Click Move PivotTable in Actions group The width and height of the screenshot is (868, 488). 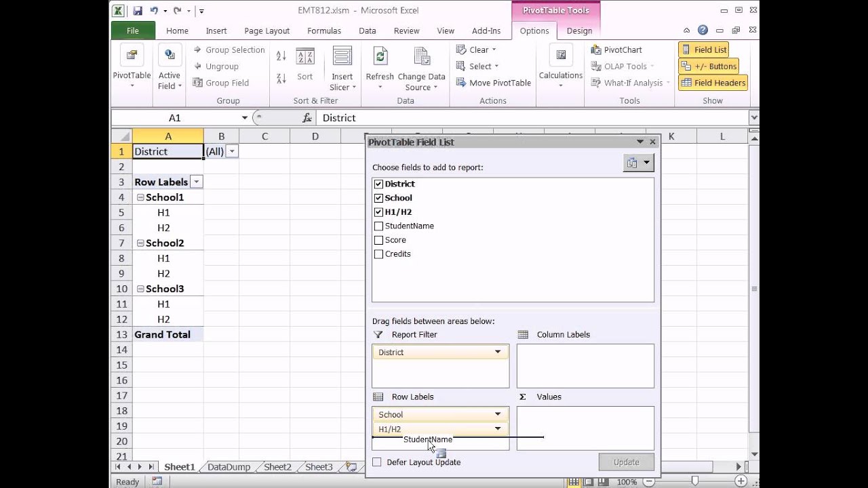click(493, 83)
